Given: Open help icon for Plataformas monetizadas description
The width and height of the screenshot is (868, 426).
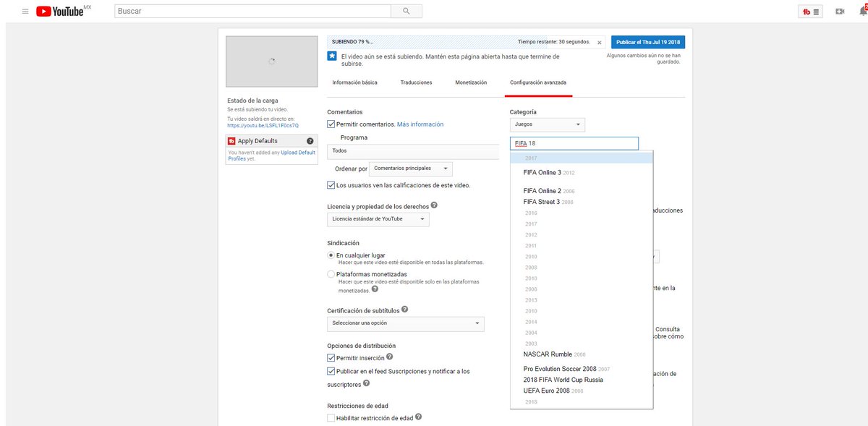Looking at the screenshot, I should point(375,289).
